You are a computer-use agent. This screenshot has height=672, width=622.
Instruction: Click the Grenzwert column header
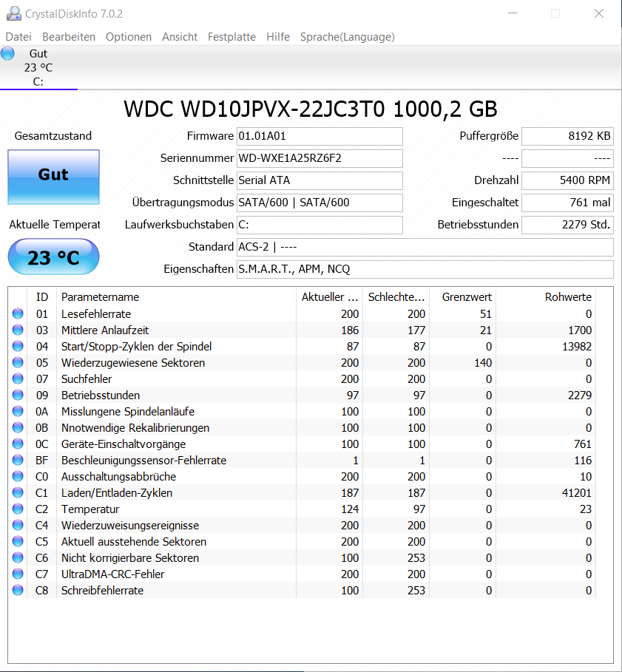(x=462, y=297)
